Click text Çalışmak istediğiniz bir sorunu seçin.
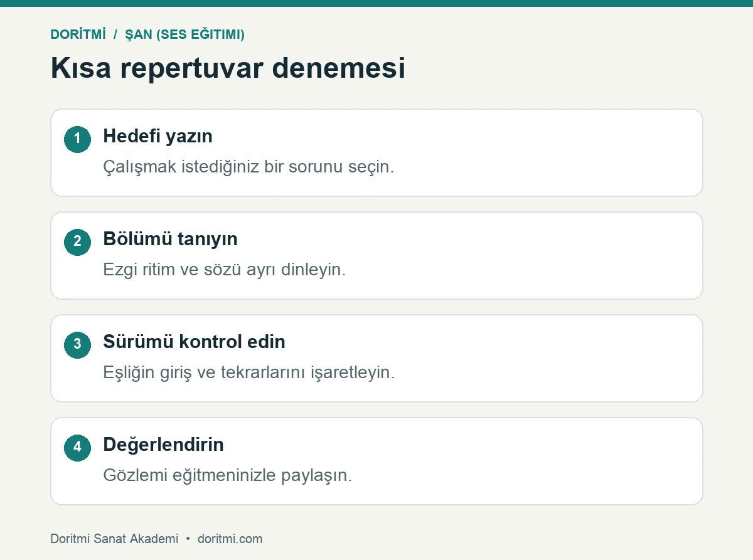The width and height of the screenshot is (753, 560). point(248,167)
